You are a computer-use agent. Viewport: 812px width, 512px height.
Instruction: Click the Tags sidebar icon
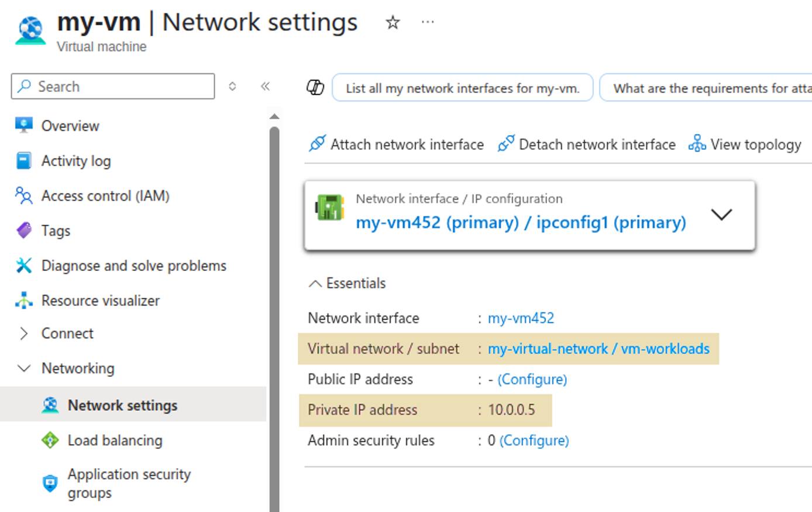24,231
